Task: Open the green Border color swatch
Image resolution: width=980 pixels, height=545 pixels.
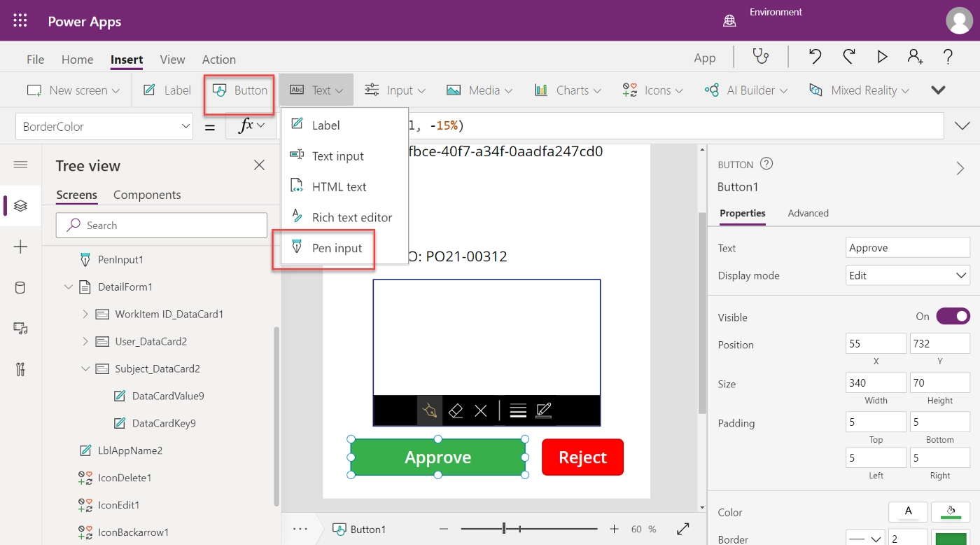Action: pos(951,538)
